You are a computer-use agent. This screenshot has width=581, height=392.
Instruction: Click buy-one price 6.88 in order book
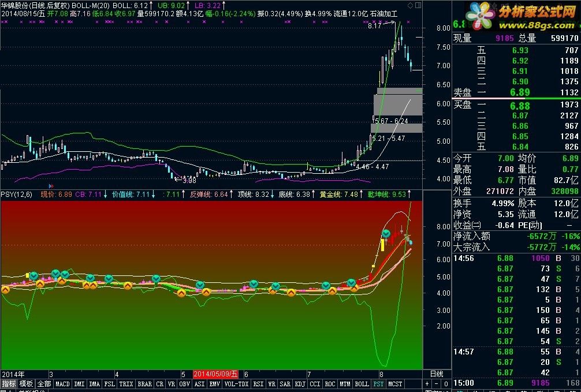click(520, 106)
